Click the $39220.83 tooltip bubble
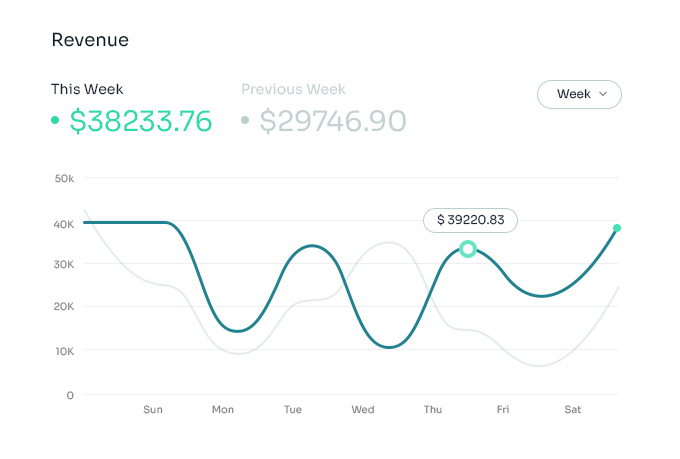The image size is (680, 459). coord(470,220)
